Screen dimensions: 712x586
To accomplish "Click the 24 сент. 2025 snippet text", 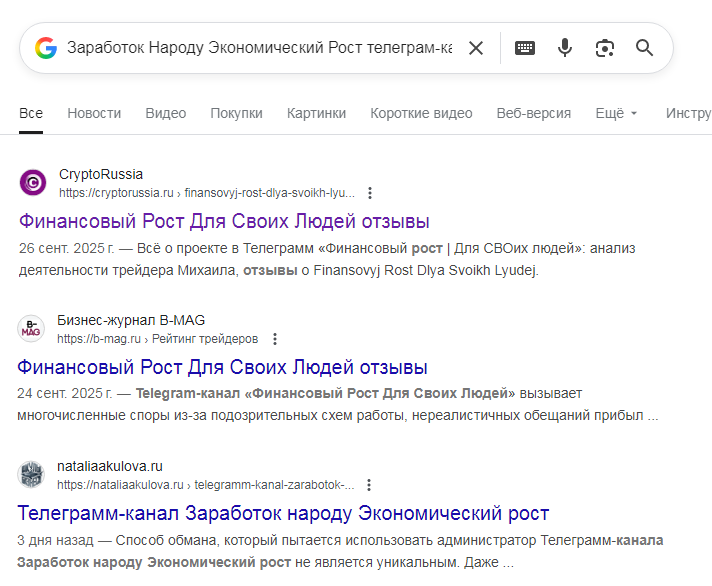I will point(337,404).
